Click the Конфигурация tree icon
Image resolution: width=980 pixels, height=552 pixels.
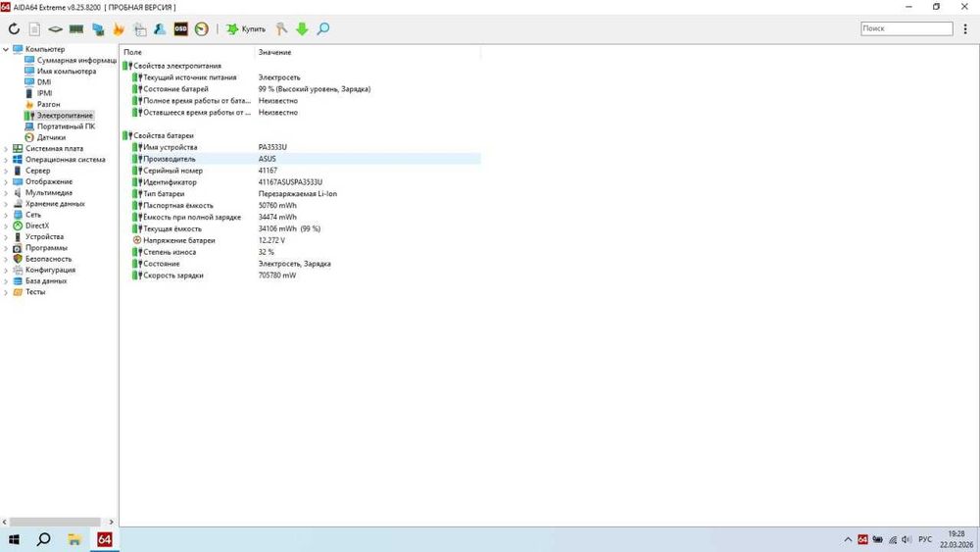[18, 270]
